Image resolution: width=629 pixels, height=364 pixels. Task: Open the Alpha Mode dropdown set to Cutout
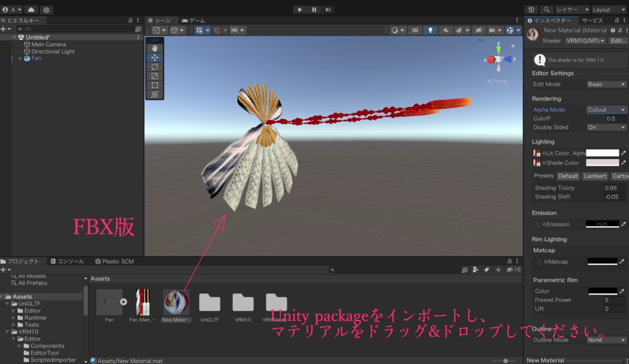(606, 109)
